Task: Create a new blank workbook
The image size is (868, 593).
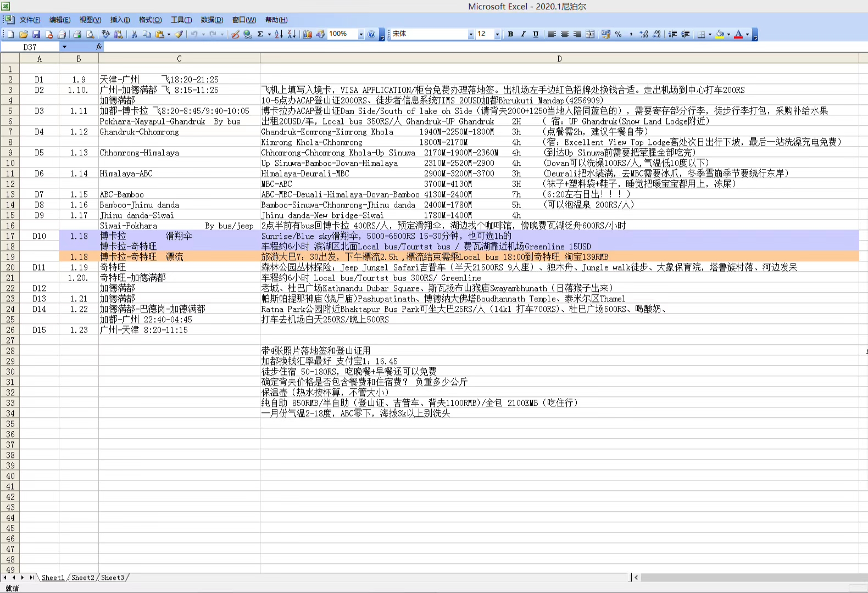Action: click(x=10, y=34)
